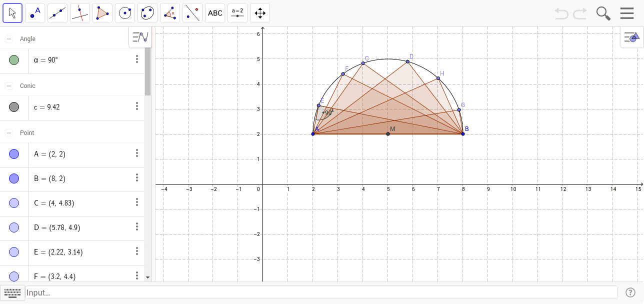
Task: Open the Algebra view style bar
Action: tap(140, 37)
